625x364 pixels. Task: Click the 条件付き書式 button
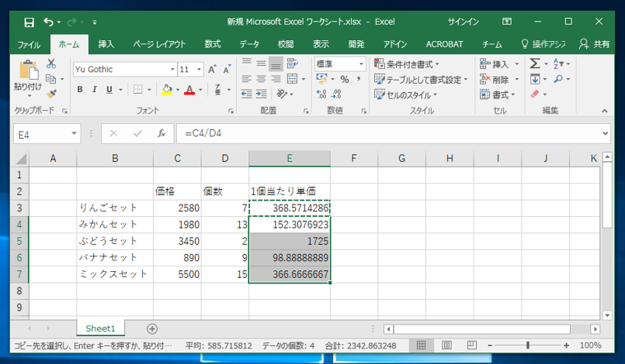406,64
